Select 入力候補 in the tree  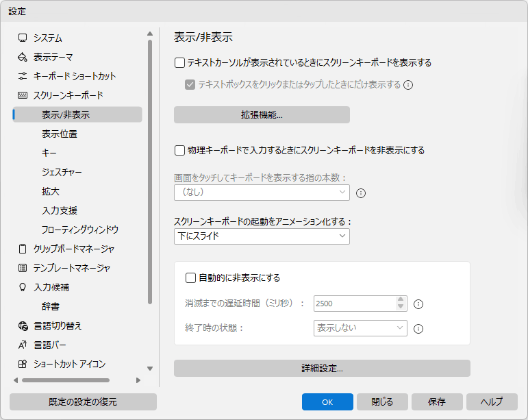coord(51,288)
